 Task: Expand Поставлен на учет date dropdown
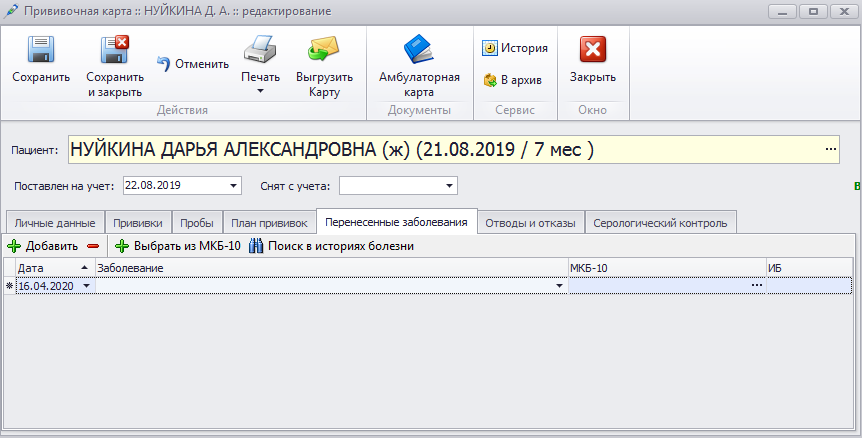234,186
